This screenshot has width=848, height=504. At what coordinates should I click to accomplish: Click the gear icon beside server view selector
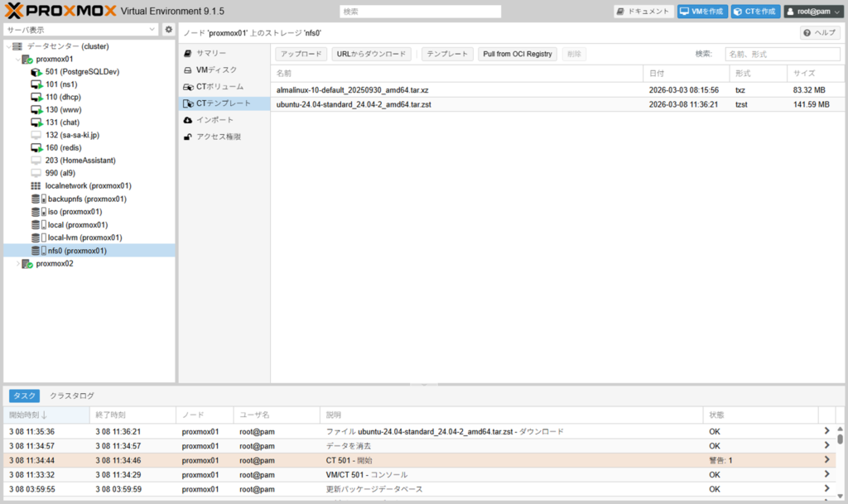click(169, 30)
